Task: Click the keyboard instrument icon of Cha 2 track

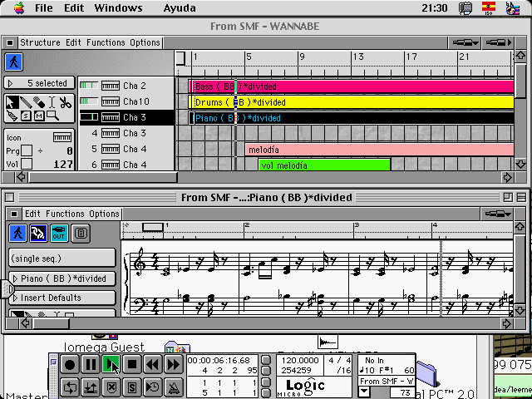Action: point(111,86)
